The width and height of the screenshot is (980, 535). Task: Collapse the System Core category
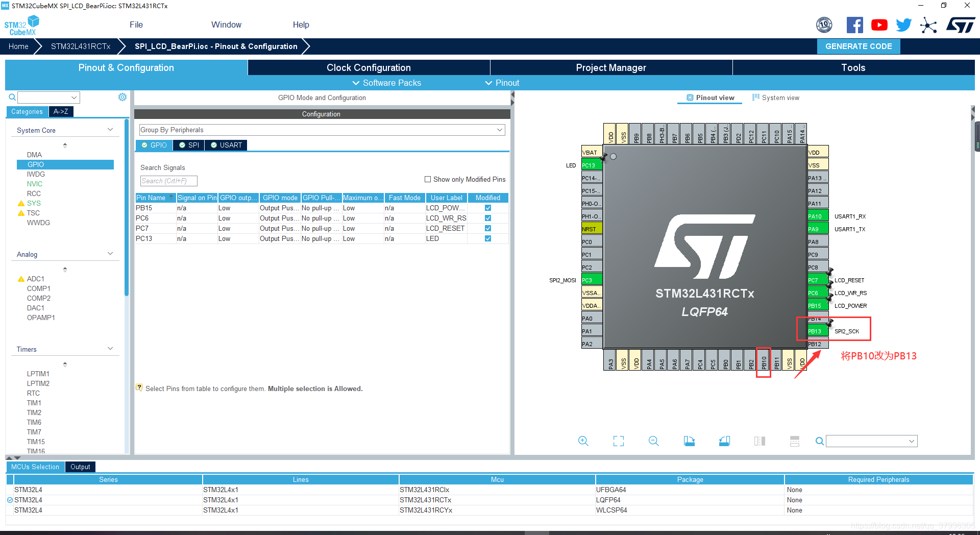110,130
